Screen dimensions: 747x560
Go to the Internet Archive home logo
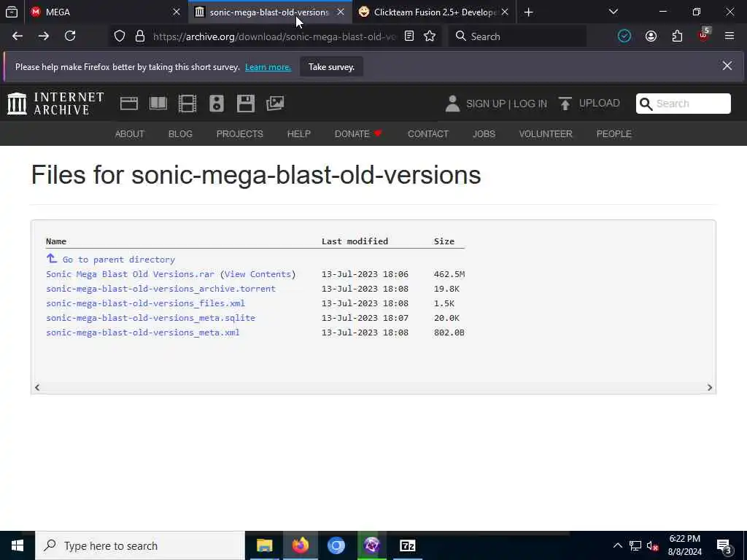[x=55, y=104]
